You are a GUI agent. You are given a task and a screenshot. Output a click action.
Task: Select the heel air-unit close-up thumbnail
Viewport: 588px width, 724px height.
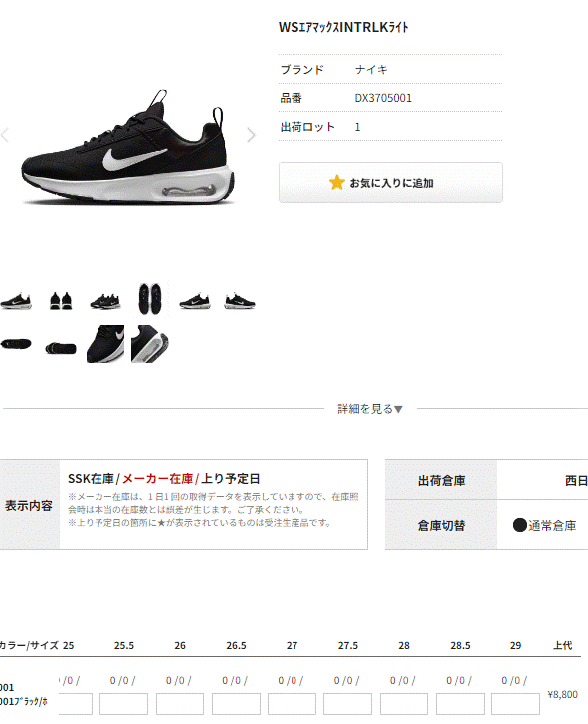[x=150, y=344]
